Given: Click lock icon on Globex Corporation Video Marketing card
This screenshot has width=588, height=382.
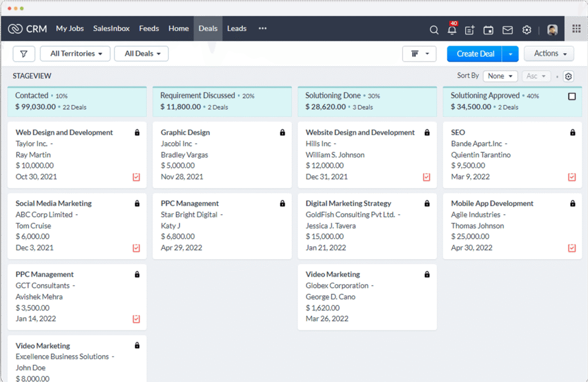Looking at the screenshot, I should pyautogui.click(x=427, y=275).
